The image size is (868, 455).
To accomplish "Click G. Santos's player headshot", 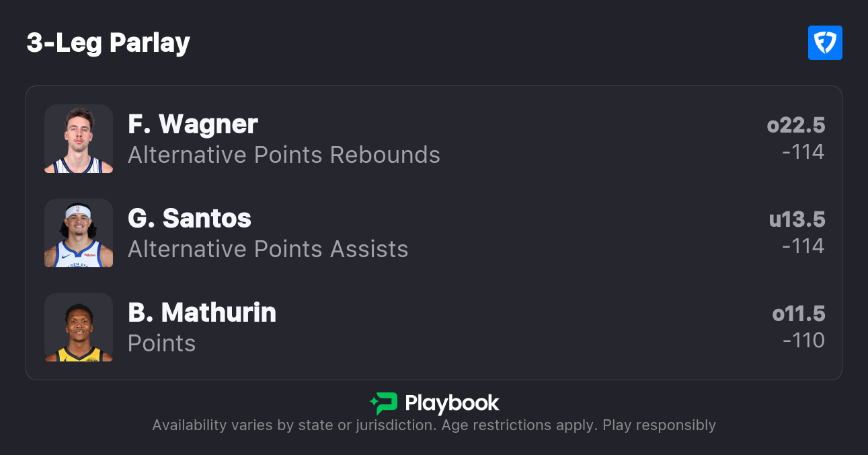I will coord(79,233).
